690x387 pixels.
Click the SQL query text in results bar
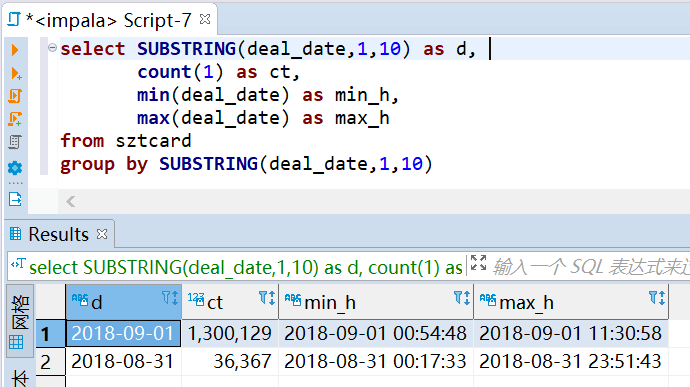pos(245,267)
